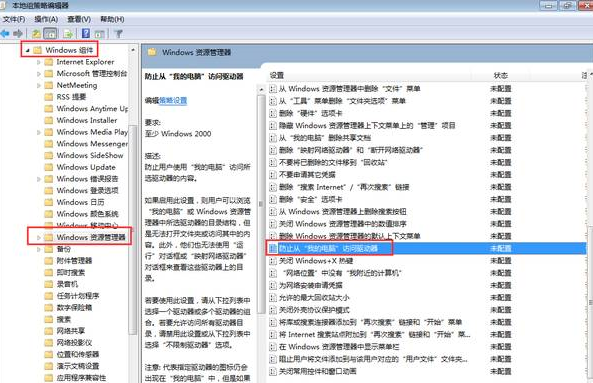
Task: Open the 帮助(H) menu
Action: pos(112,19)
